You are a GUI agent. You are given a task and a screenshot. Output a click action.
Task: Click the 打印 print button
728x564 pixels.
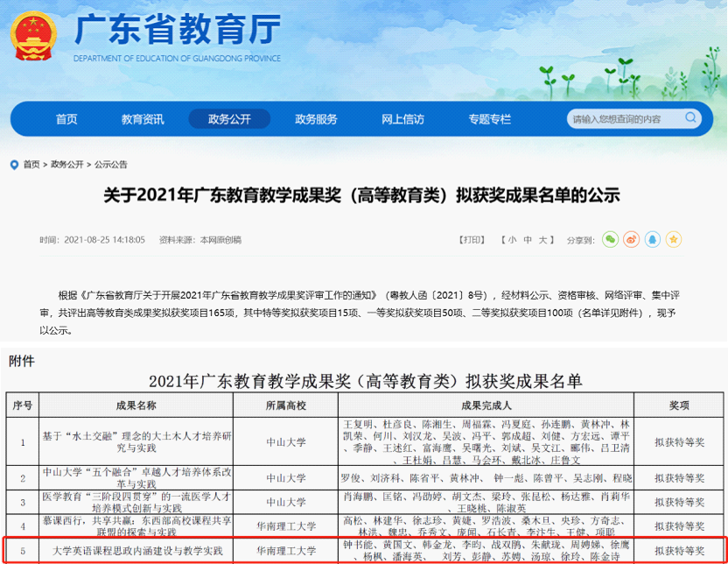click(472, 240)
